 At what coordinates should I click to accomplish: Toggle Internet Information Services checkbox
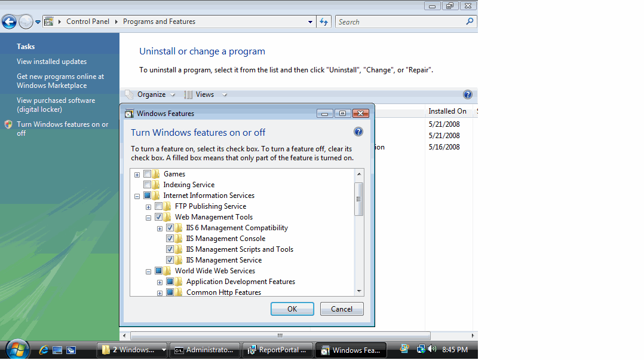pos(147,195)
